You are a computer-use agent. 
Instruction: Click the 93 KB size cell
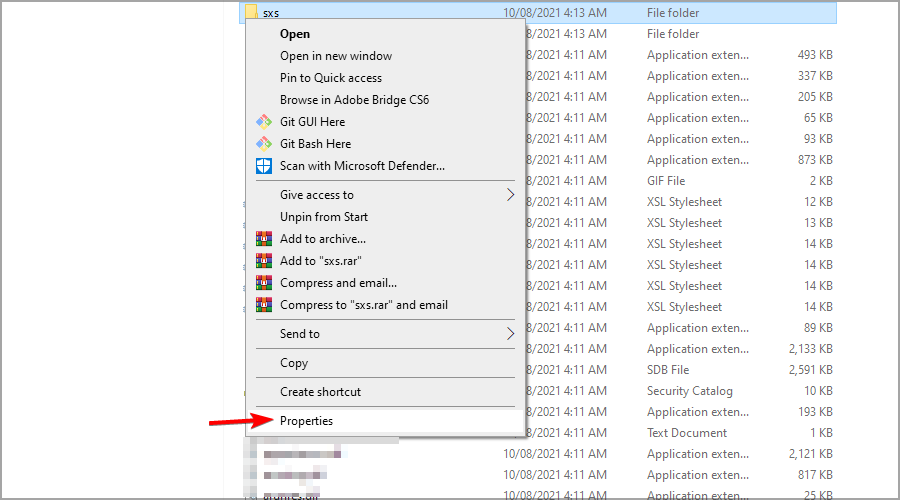click(818, 139)
